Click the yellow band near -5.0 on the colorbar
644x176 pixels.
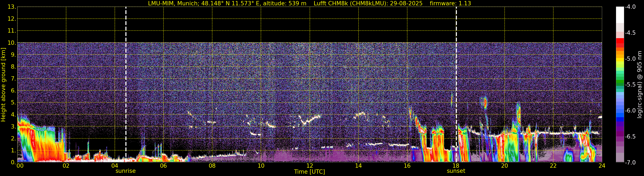tap(620, 60)
